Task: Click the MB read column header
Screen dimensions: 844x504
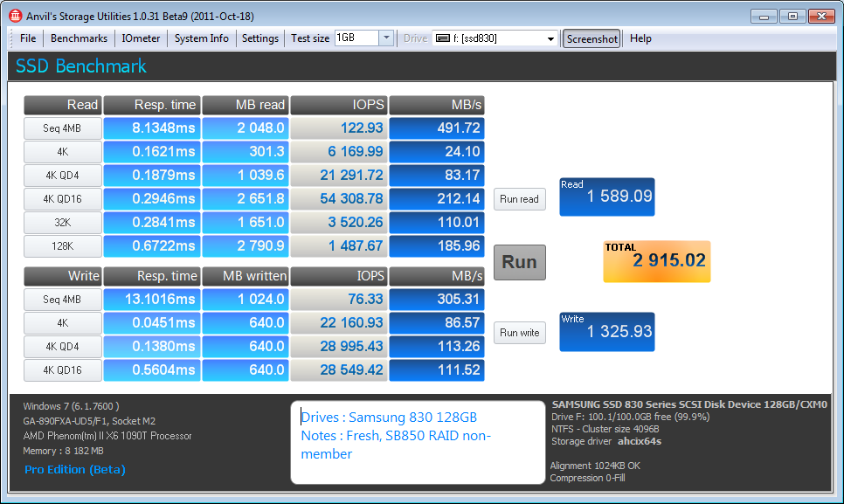Action: [x=246, y=105]
